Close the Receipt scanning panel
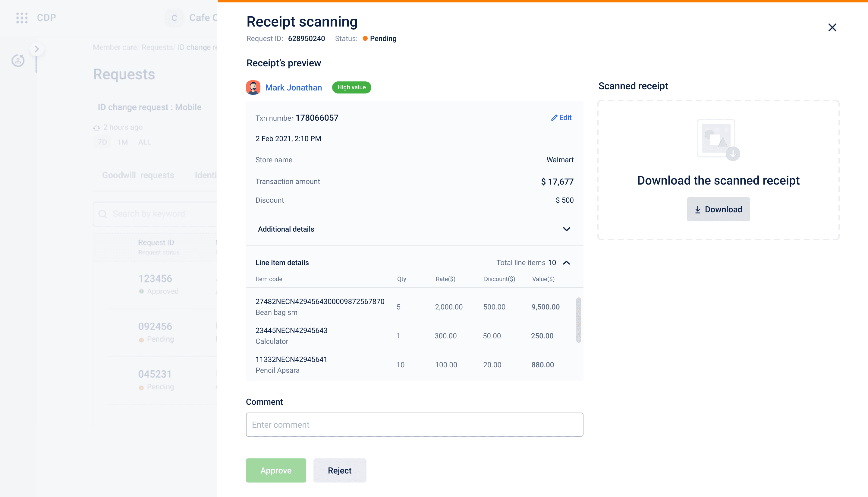The image size is (868, 497). (x=832, y=27)
